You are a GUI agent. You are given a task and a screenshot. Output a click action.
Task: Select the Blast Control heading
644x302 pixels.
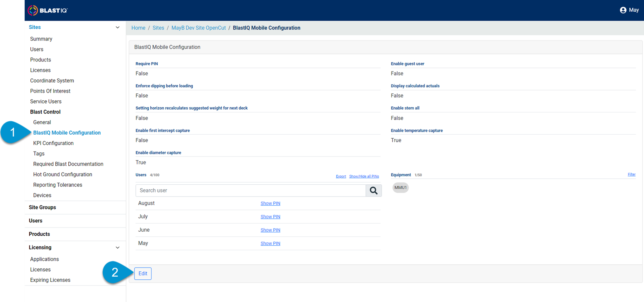(x=45, y=112)
